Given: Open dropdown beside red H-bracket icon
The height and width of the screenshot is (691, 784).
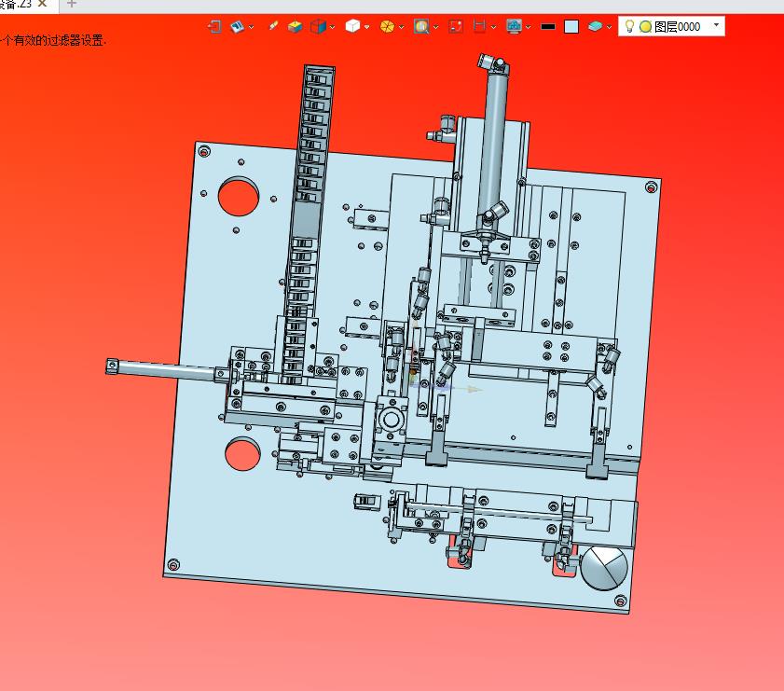Looking at the screenshot, I should [x=493, y=27].
